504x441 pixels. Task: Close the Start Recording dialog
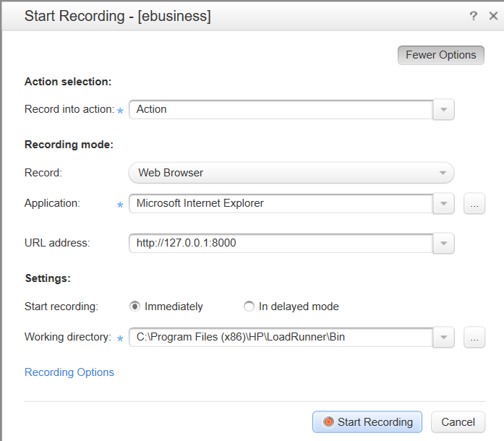click(493, 15)
